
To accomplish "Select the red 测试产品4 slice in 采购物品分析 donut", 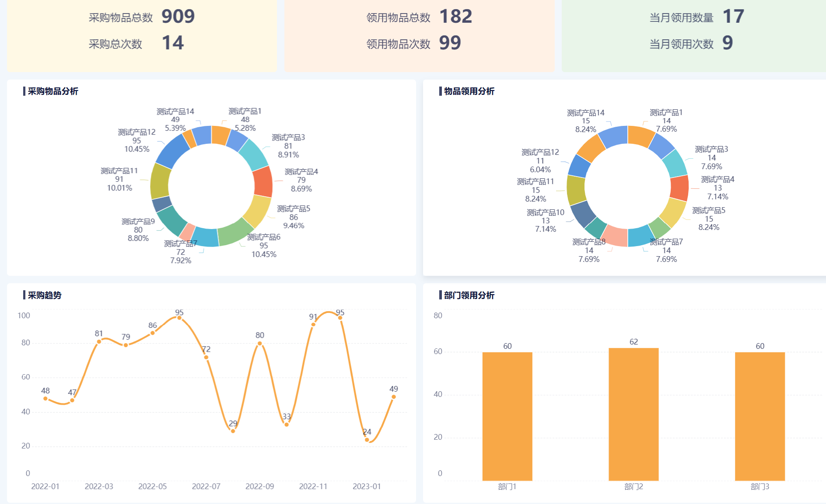I will pos(263,183).
